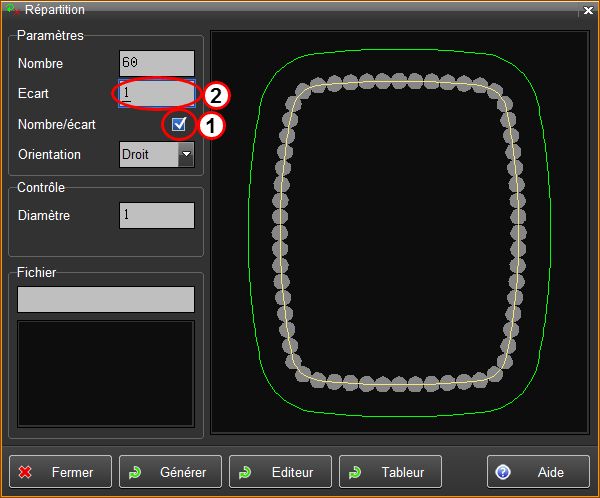Click the green arrow icon on Editeur
Viewport: 600px width, 498px height.
(245, 473)
